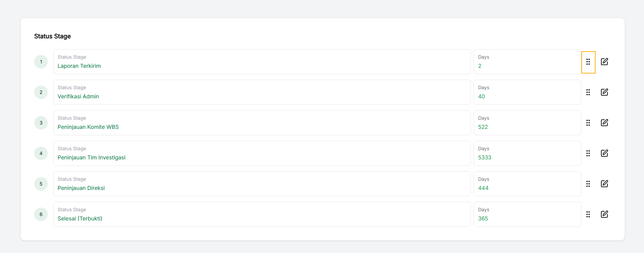Click the Days field showing 365

tap(527, 215)
